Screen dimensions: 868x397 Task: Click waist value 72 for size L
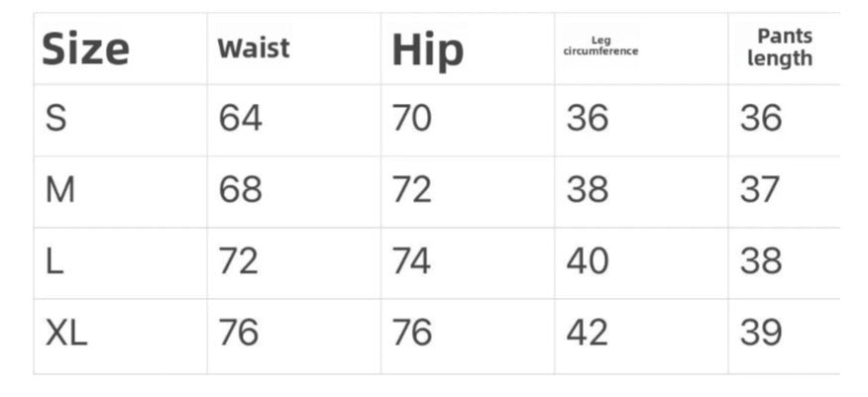pos(239,261)
